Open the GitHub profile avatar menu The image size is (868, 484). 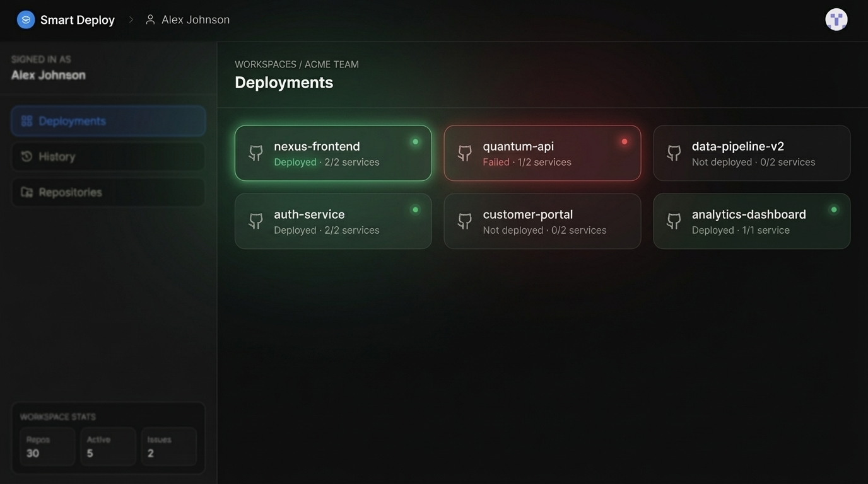click(x=835, y=18)
